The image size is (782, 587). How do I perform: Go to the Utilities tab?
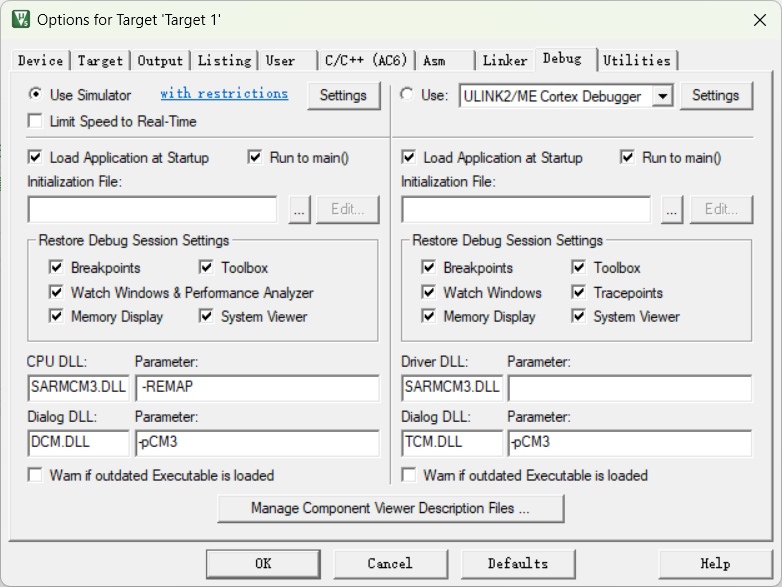click(637, 61)
